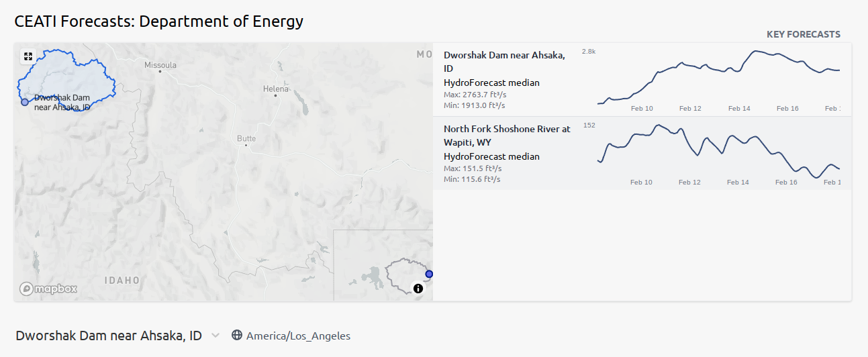
Task: Click the KEY FORECASTS heading
Action: [804, 34]
